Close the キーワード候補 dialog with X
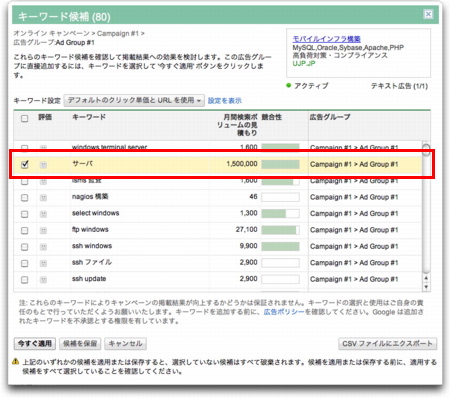This screenshot has height=398, width=450. coord(428,14)
